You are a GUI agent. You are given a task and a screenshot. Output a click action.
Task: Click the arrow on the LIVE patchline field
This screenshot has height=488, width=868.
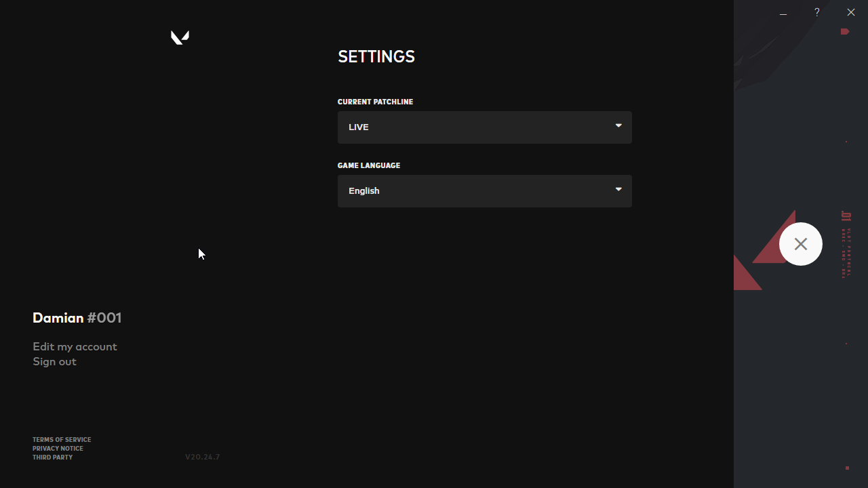(x=618, y=125)
